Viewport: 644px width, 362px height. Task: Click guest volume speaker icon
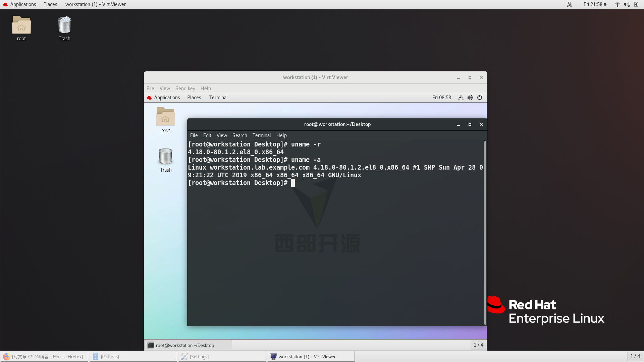point(470,98)
